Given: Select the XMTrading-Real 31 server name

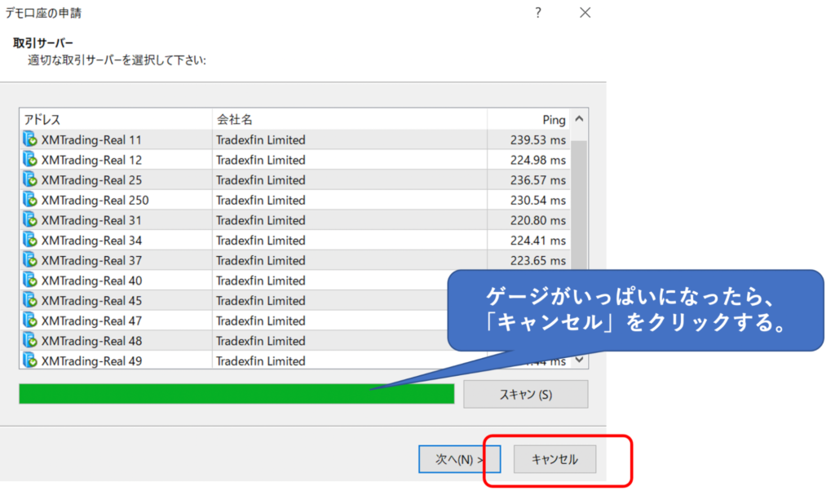Looking at the screenshot, I should click(91, 220).
